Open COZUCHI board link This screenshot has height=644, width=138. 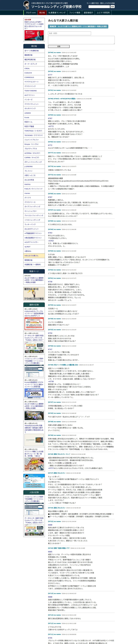(34, 73)
